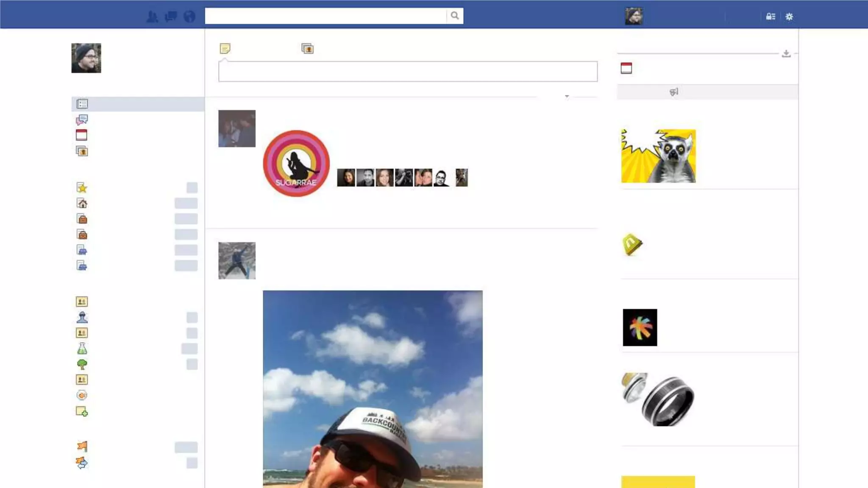Click the lemur sponsored ad image

(658, 156)
